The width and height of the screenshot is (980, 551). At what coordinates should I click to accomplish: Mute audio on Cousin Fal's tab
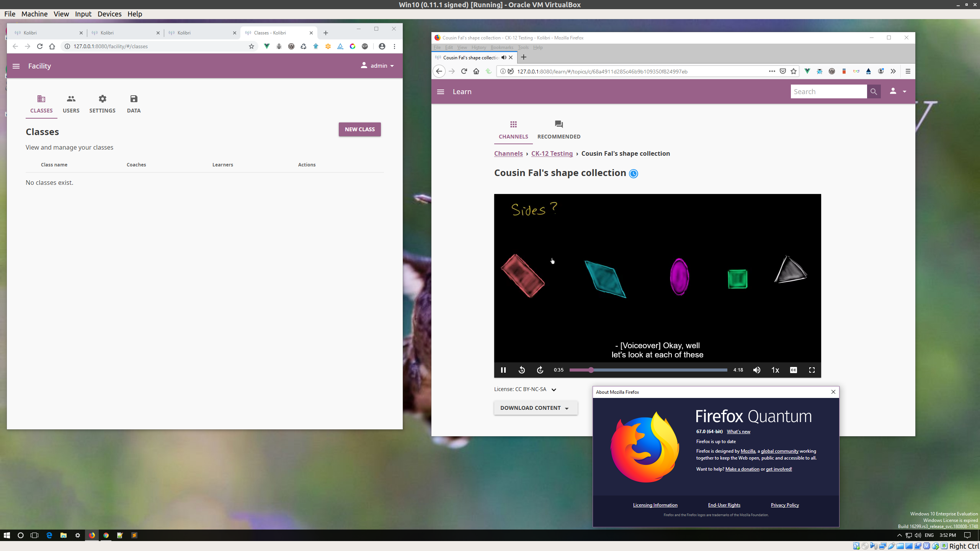[x=504, y=57]
